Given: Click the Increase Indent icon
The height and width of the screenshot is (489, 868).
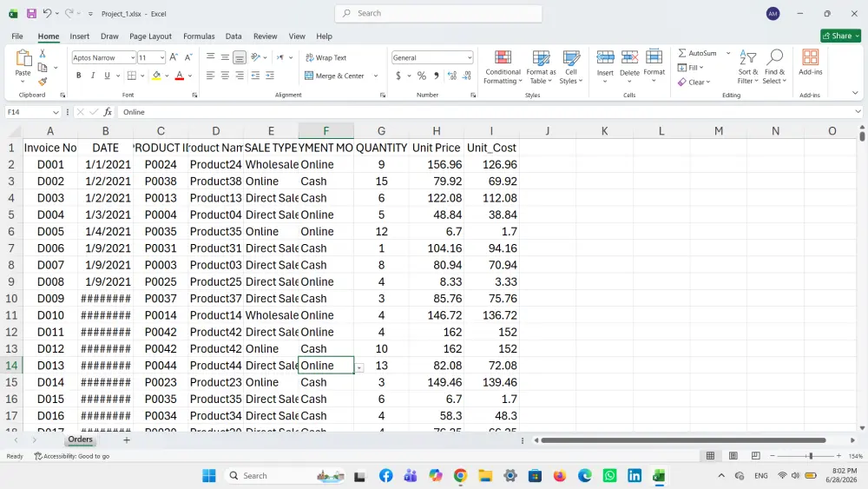Looking at the screenshot, I should click(x=270, y=76).
